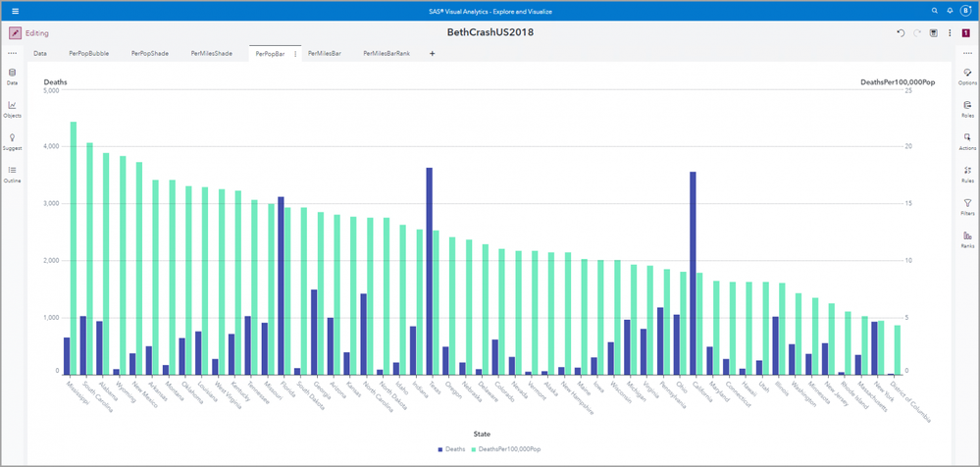Open the Outline pane
The width and height of the screenshot is (980, 467).
point(13,175)
